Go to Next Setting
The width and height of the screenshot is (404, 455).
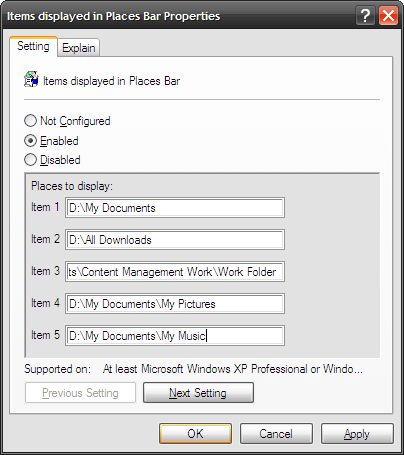198,393
